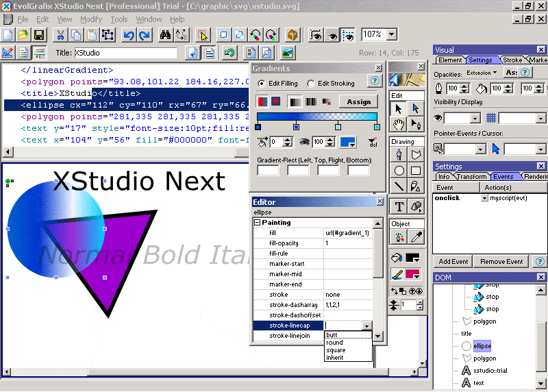Collapse the Painting property group
548x392 pixels.
click(x=258, y=223)
